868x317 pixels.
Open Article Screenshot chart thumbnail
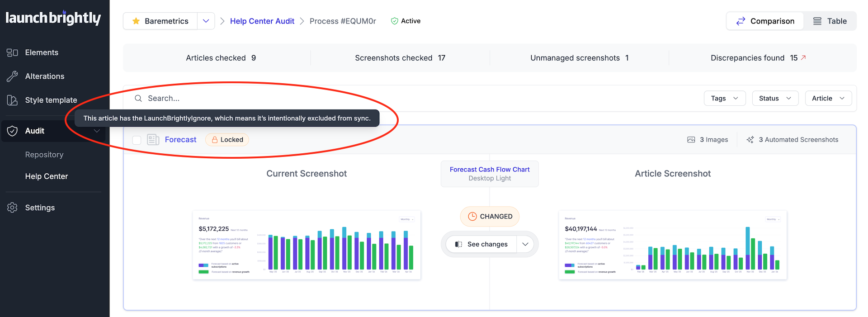pos(673,245)
